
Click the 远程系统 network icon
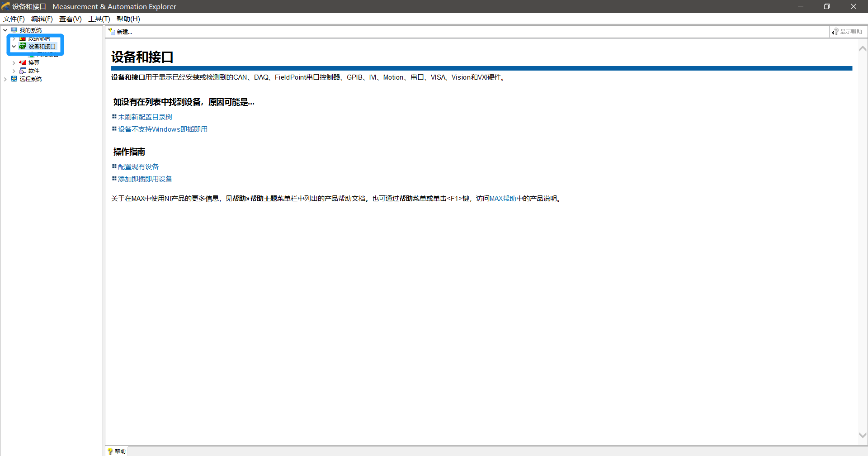coord(14,79)
